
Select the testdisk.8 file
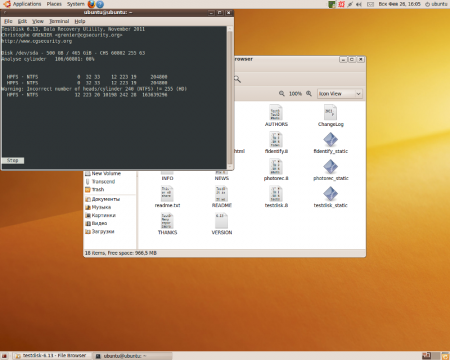276,197
